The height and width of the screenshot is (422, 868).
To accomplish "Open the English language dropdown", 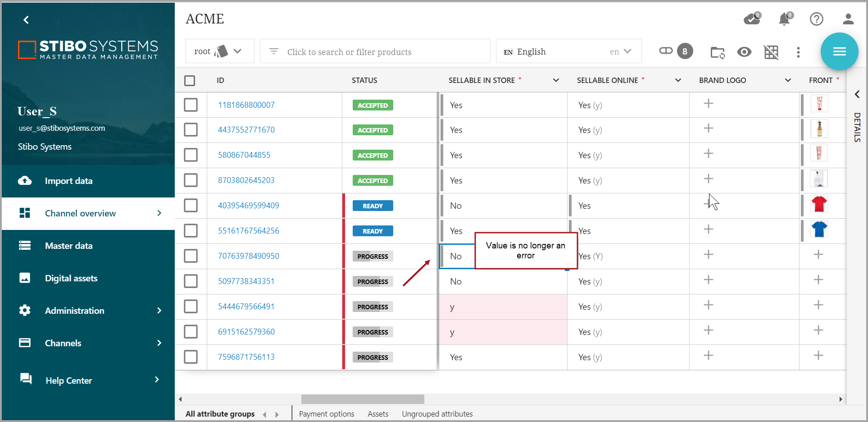I will 568,51.
